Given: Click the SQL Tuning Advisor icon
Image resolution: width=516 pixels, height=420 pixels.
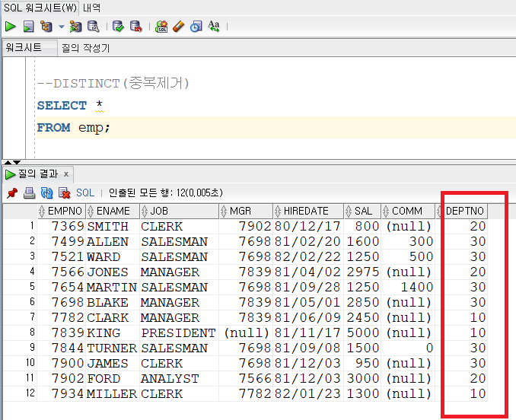Looking at the screenshot, I should 93,27.
